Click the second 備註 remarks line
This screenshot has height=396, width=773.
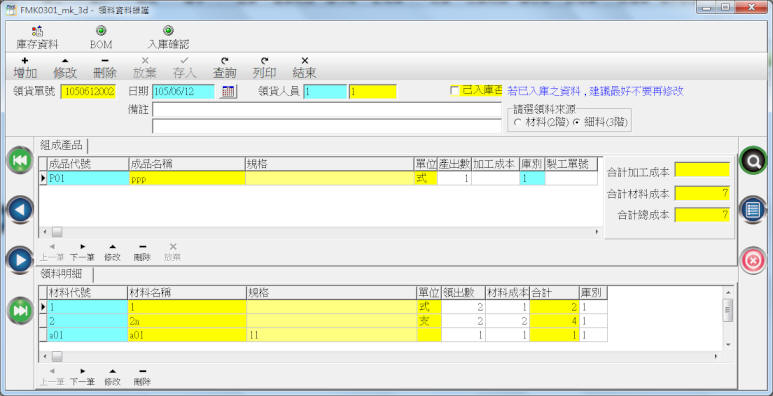pos(327,126)
